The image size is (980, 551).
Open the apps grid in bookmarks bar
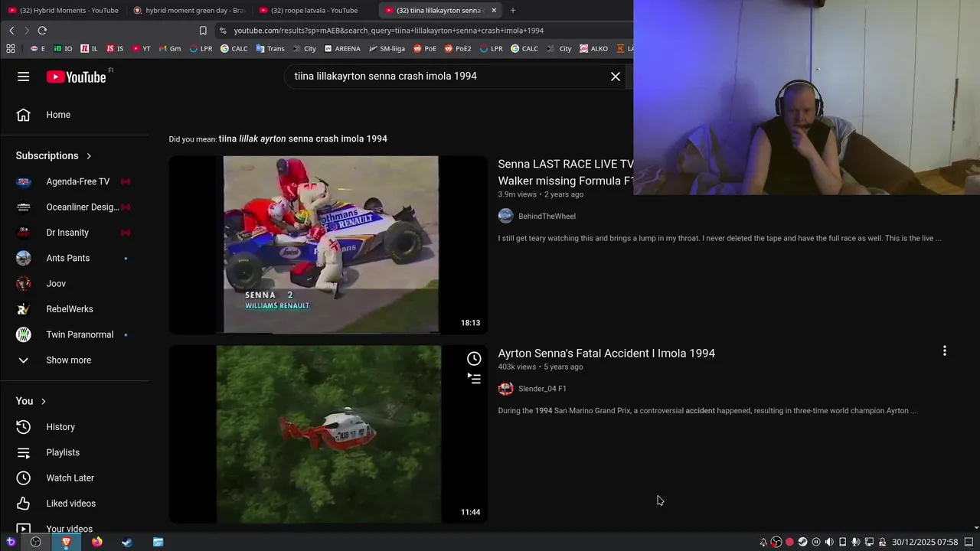[11, 48]
